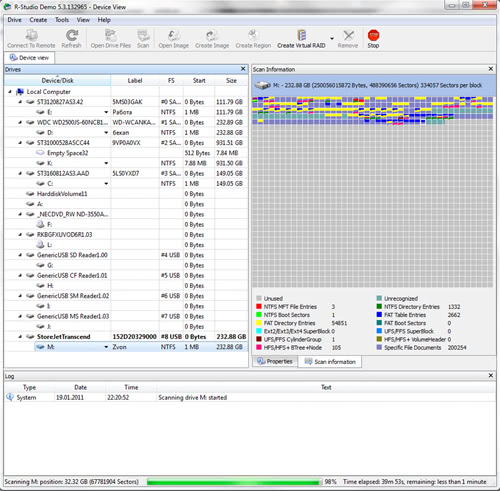Select the GenericUSB MS Reader1.03 device
The image size is (500, 491).
(x=73, y=316)
